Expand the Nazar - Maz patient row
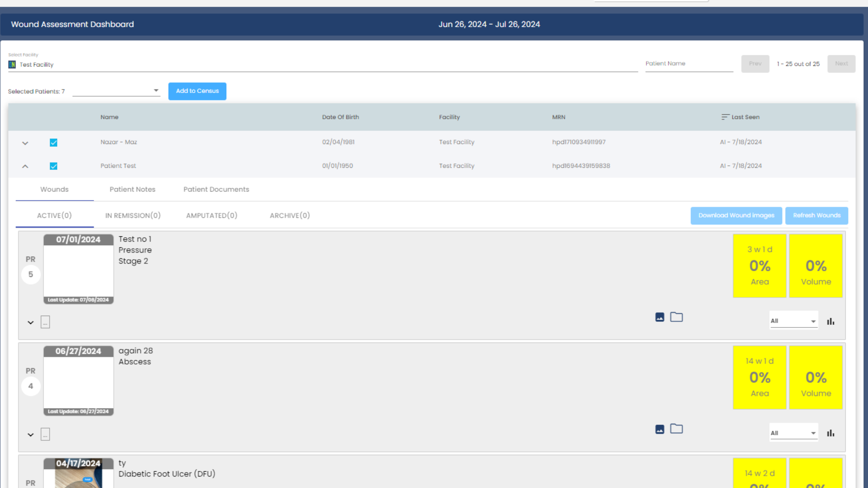Viewport: 868px width, 488px height. [x=25, y=143]
